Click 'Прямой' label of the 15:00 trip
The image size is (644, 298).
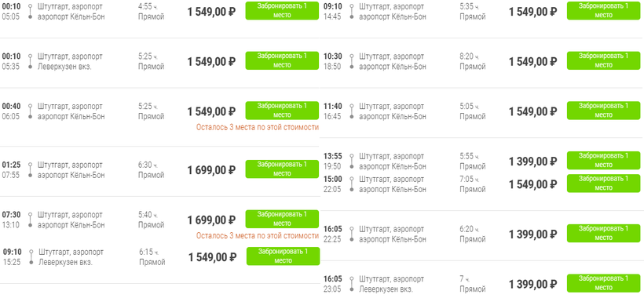tap(472, 189)
